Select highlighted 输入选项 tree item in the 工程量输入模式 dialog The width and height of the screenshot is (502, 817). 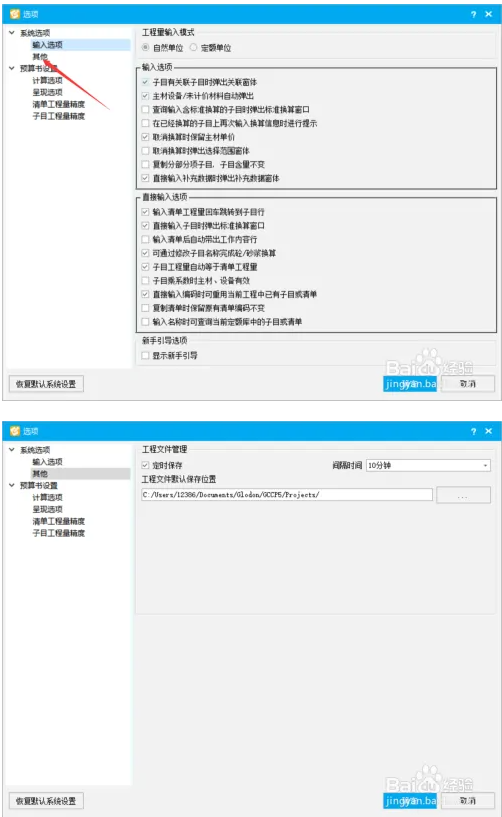point(47,45)
